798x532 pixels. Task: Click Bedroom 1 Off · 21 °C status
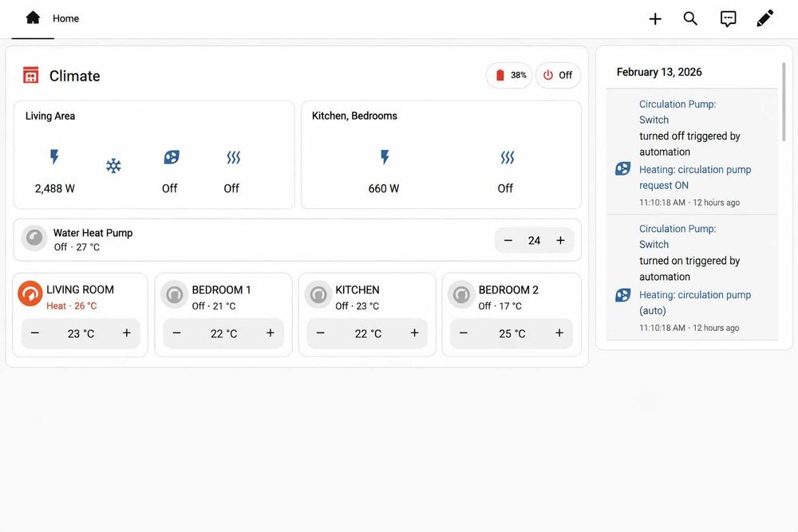pos(214,305)
